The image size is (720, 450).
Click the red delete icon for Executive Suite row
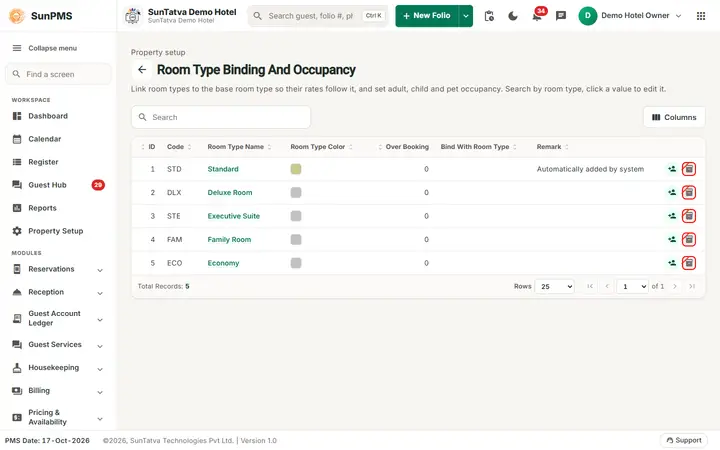point(689,216)
